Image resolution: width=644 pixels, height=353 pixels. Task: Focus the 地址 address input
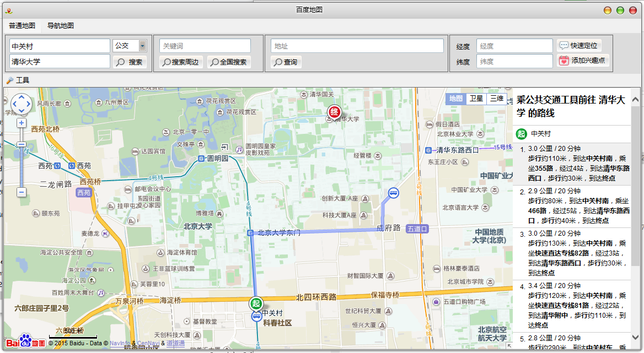[357, 46]
